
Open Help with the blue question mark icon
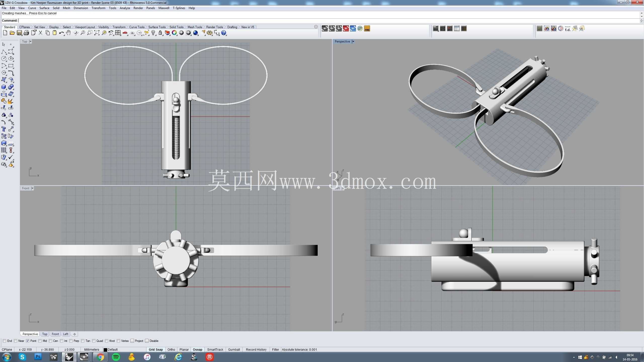(224, 33)
